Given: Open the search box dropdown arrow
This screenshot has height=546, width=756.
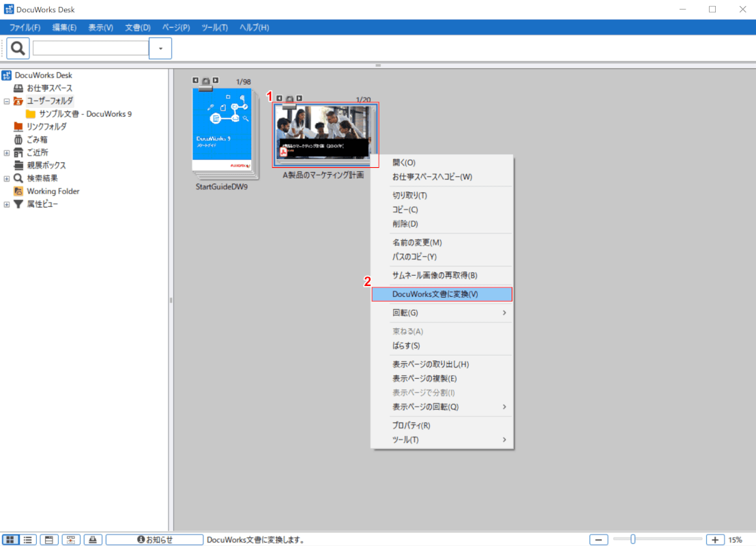Looking at the screenshot, I should [160, 48].
